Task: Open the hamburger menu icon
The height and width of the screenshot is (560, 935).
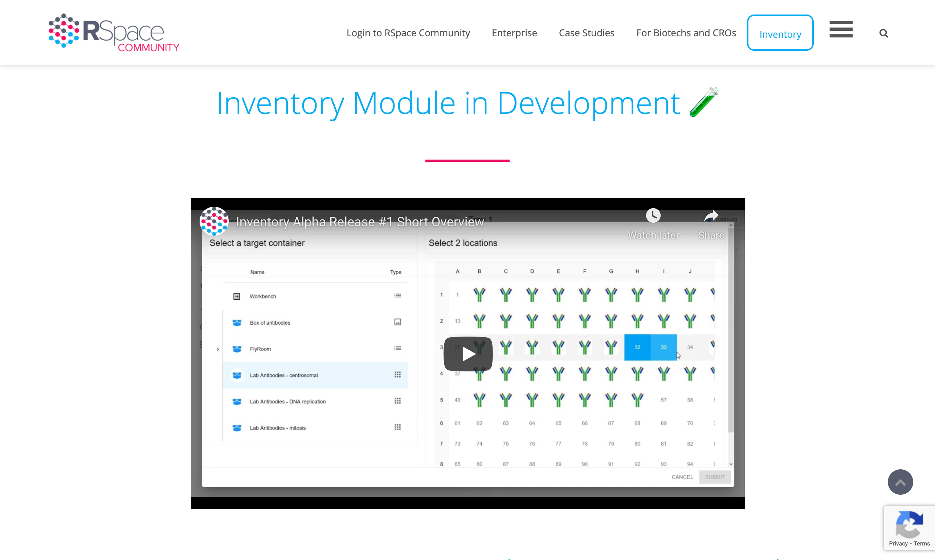Action: (x=841, y=29)
